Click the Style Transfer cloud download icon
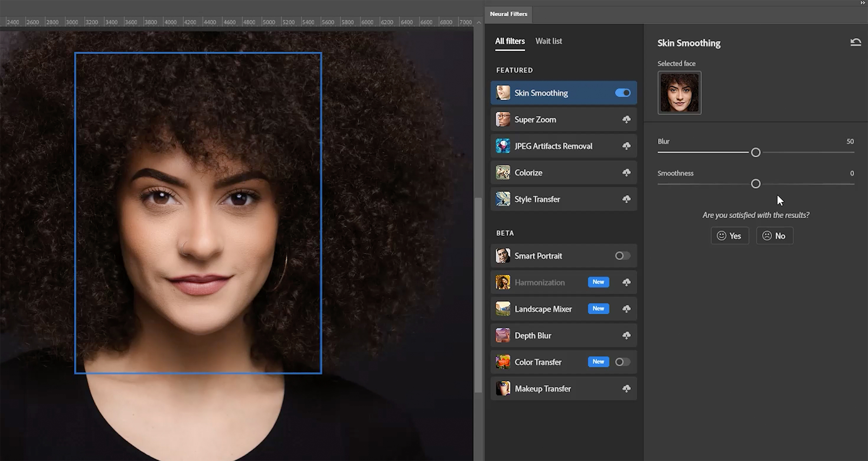This screenshot has height=461, width=868. tap(627, 199)
